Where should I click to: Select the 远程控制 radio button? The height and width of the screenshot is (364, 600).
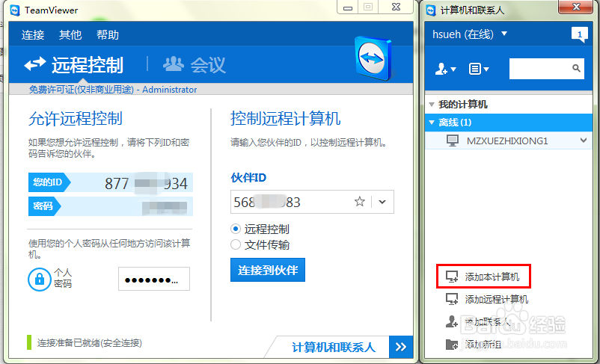[x=236, y=229]
